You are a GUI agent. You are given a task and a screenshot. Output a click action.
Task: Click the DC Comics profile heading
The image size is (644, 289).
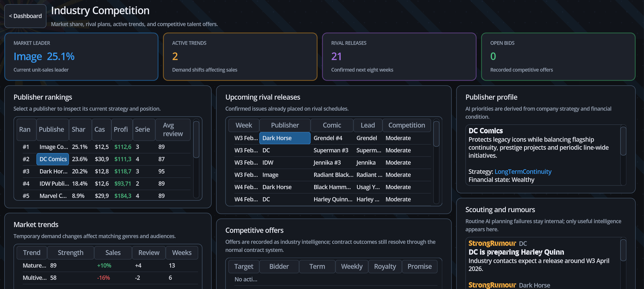[x=485, y=131]
